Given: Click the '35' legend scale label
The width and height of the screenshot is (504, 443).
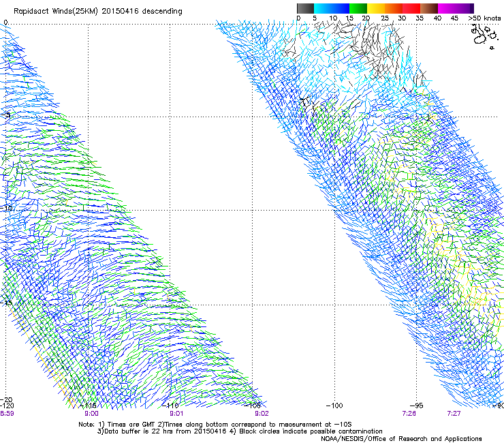Looking at the screenshot, I should pos(420,18).
